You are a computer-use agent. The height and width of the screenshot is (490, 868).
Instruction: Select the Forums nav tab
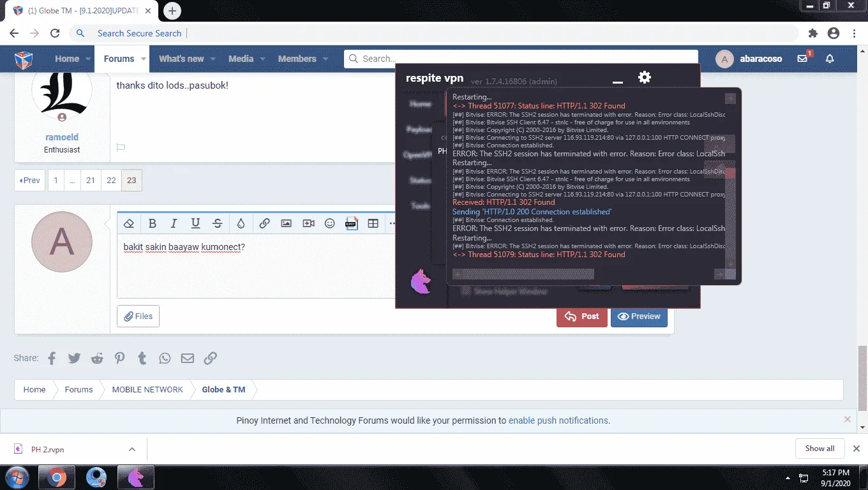[x=119, y=59]
